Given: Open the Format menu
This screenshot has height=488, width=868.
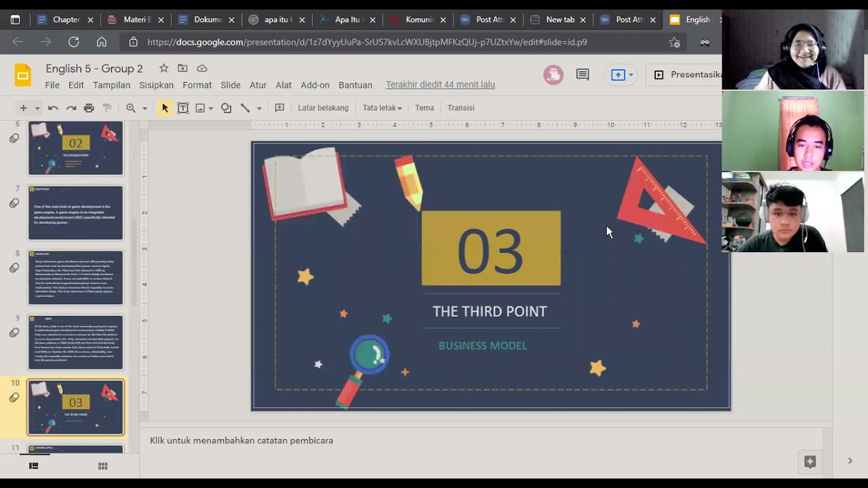Looking at the screenshot, I should coord(197,85).
